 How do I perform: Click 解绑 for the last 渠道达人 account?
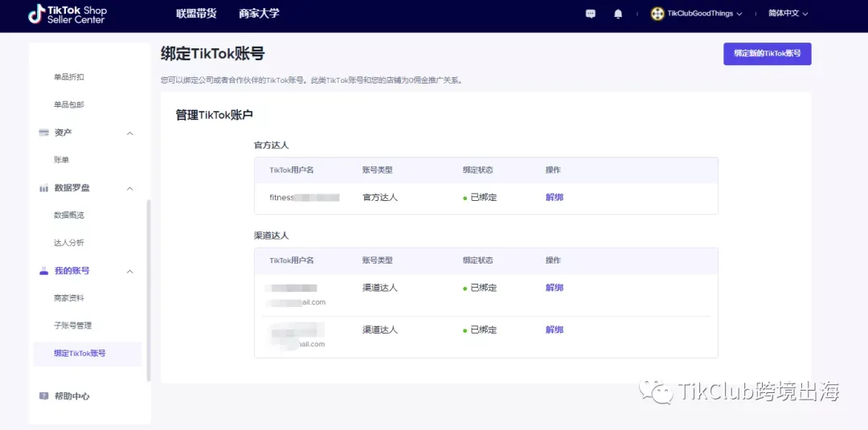point(554,330)
